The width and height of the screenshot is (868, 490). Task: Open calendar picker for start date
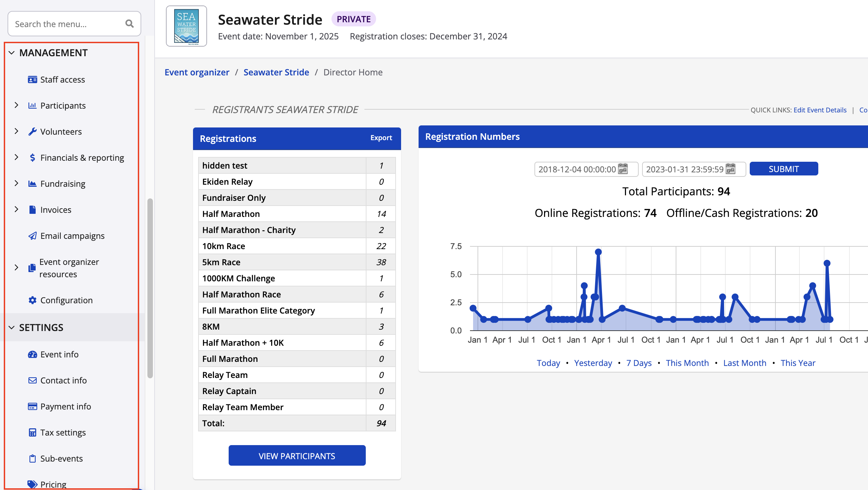pyautogui.click(x=623, y=169)
